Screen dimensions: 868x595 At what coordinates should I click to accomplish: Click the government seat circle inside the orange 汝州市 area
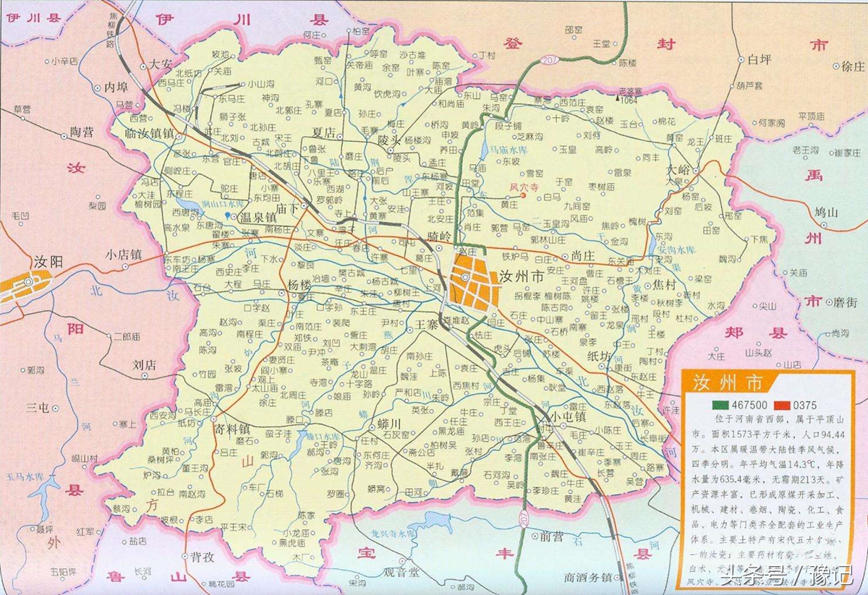pos(465,277)
